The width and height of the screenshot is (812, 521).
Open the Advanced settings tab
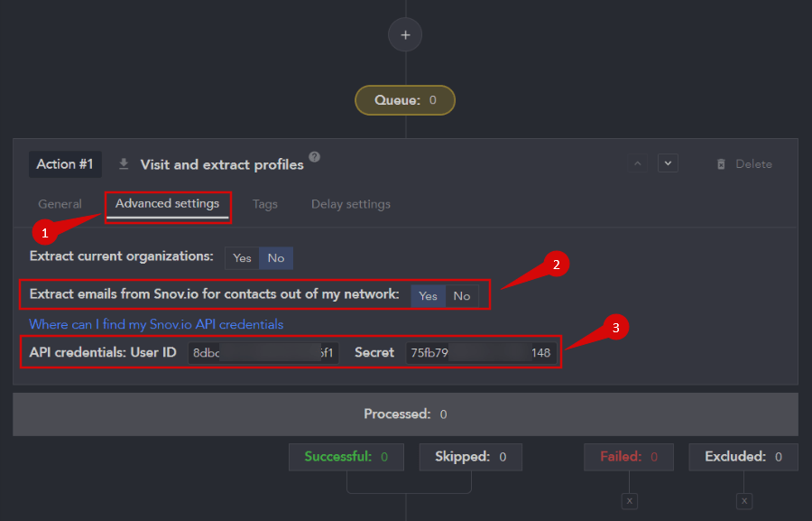167,204
